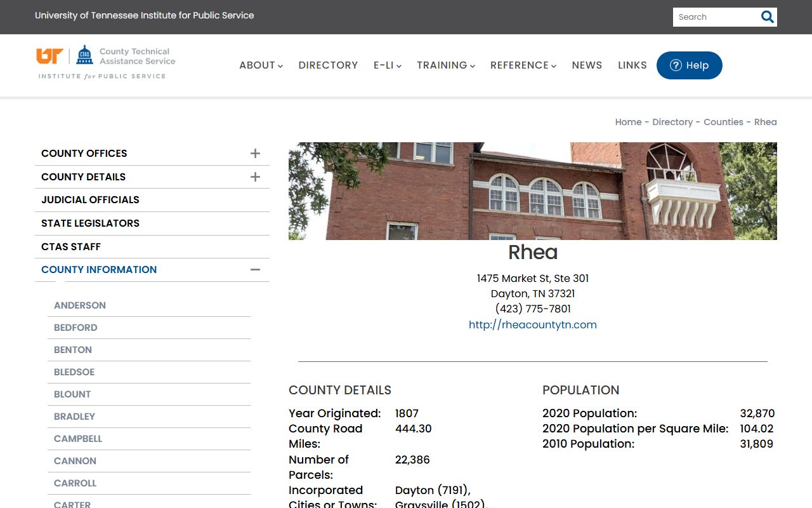The height and width of the screenshot is (508, 812).
Task: Click the Help button
Action: [689, 65]
